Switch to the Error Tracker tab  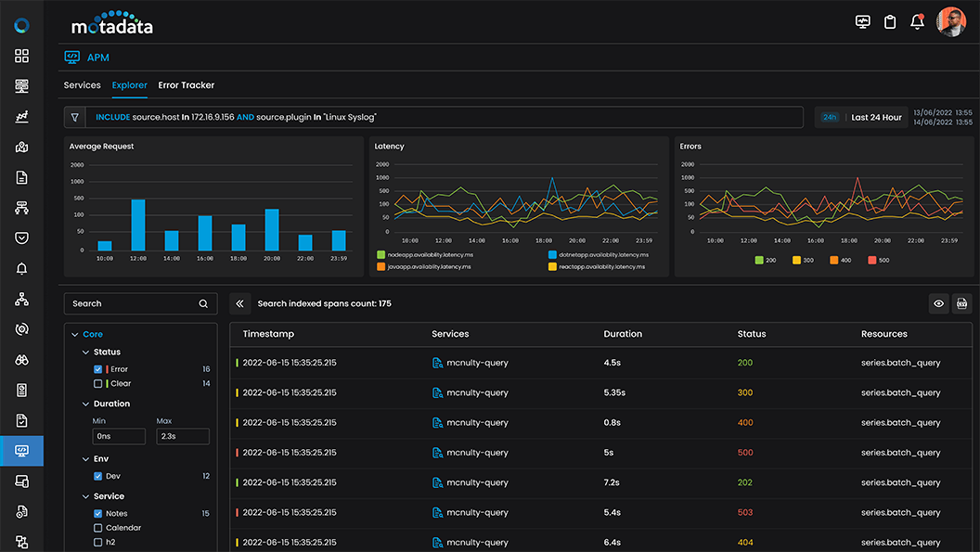pos(186,84)
